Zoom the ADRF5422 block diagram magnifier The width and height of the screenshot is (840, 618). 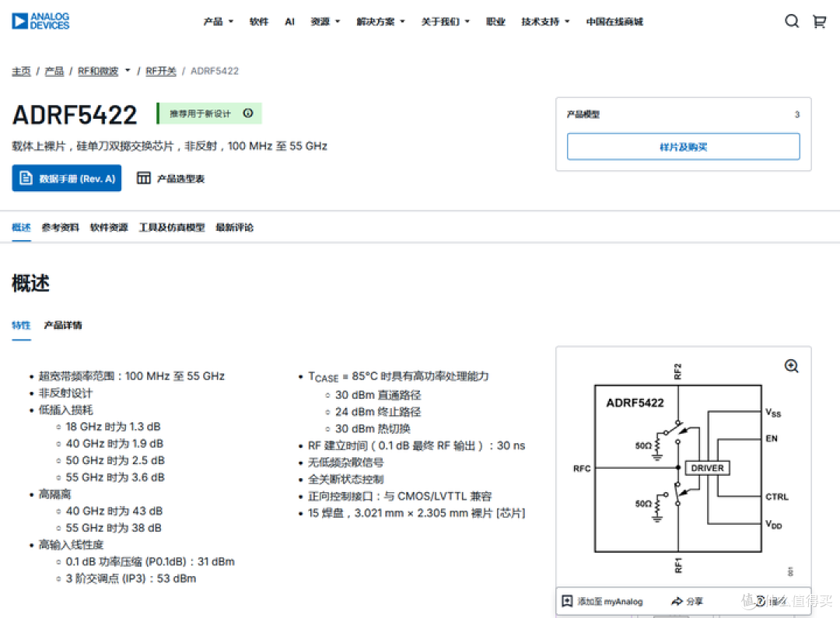(x=791, y=366)
